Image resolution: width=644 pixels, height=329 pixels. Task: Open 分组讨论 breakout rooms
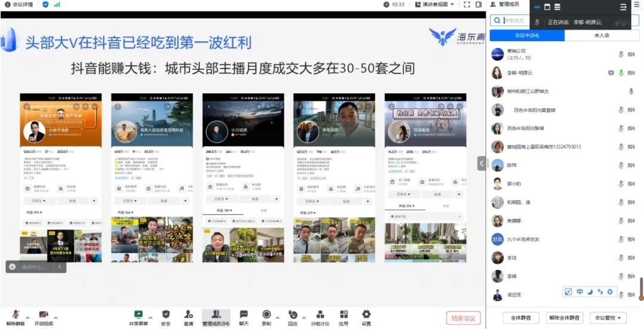(x=320, y=314)
